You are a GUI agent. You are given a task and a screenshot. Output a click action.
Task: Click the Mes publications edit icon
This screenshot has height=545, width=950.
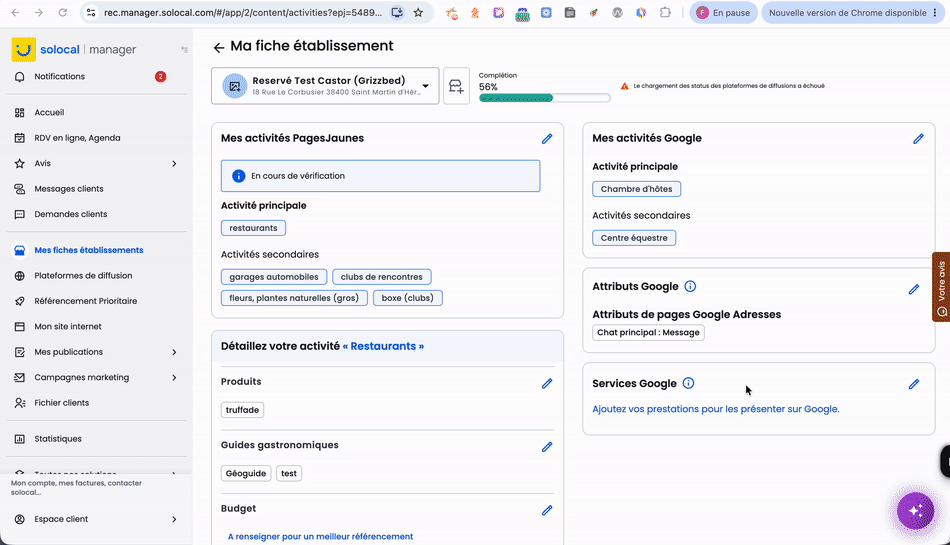point(19,352)
